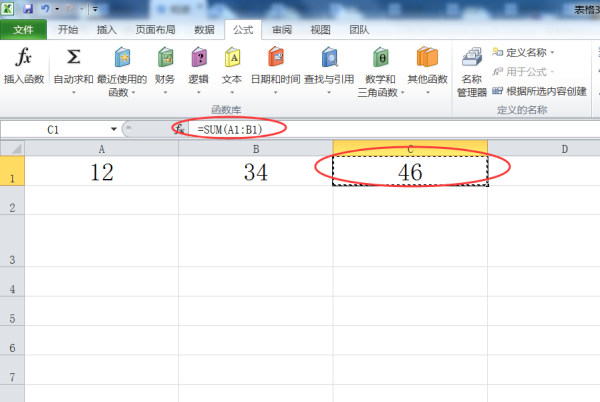Select row 1 header
Screen dimensions: 600x402
[12, 171]
